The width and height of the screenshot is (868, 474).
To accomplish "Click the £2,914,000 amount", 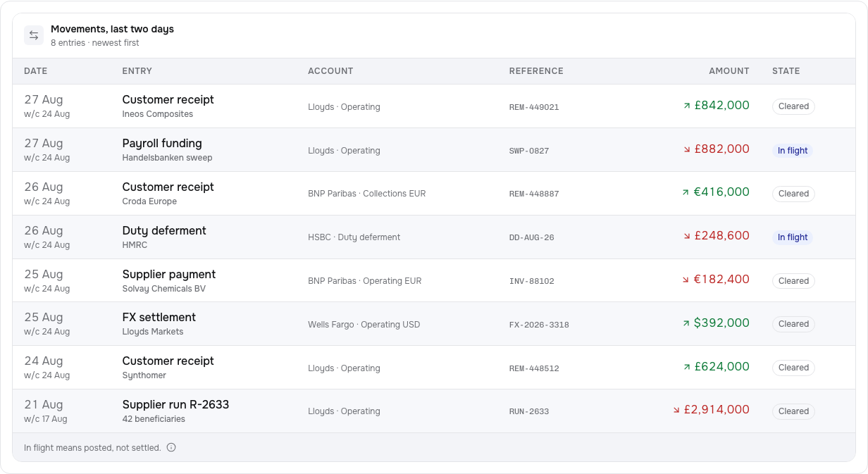I will pos(717,410).
